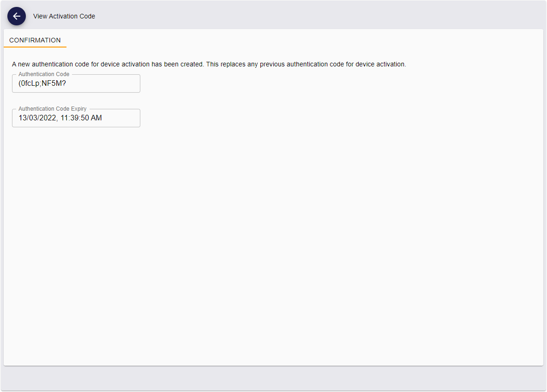The image size is (547, 392).
Task: Click the "A new authentication code" sentence
Action: pos(108,64)
